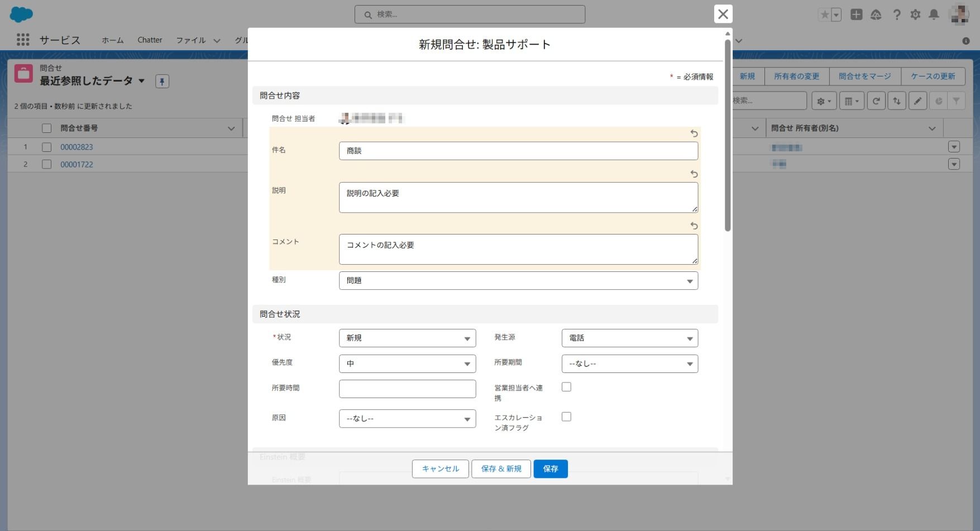Image resolution: width=980 pixels, height=531 pixels.
Task: Open the App Launcher grid icon
Action: [x=23, y=40]
